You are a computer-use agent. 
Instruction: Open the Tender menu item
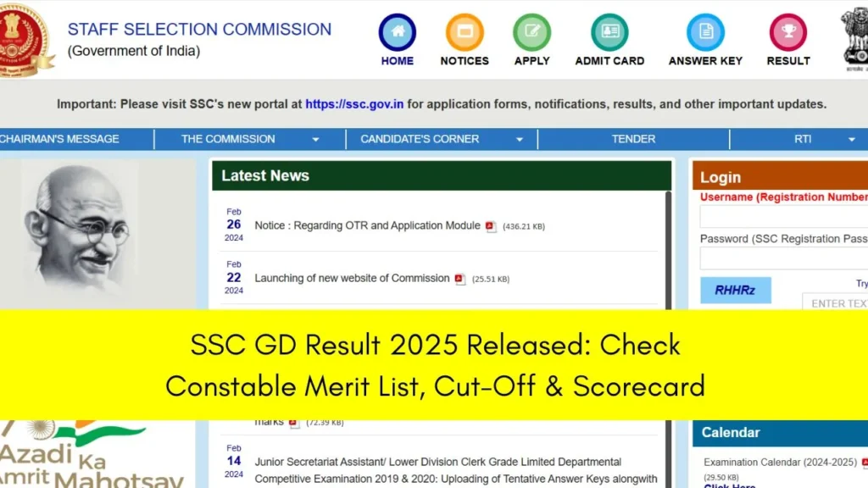[x=633, y=139]
